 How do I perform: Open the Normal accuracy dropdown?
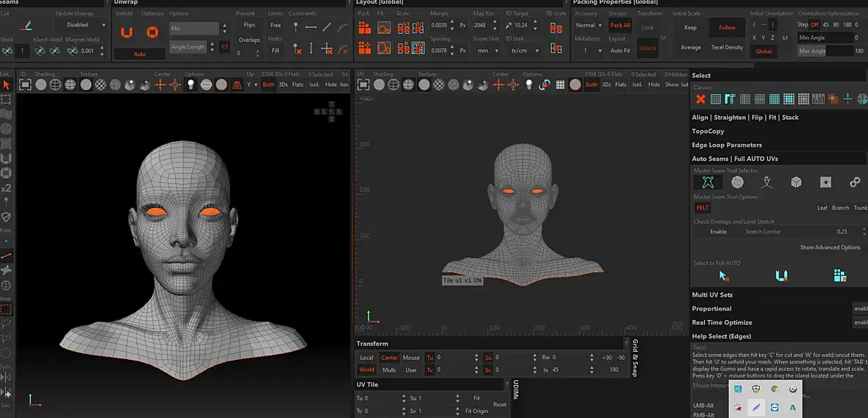coord(588,25)
